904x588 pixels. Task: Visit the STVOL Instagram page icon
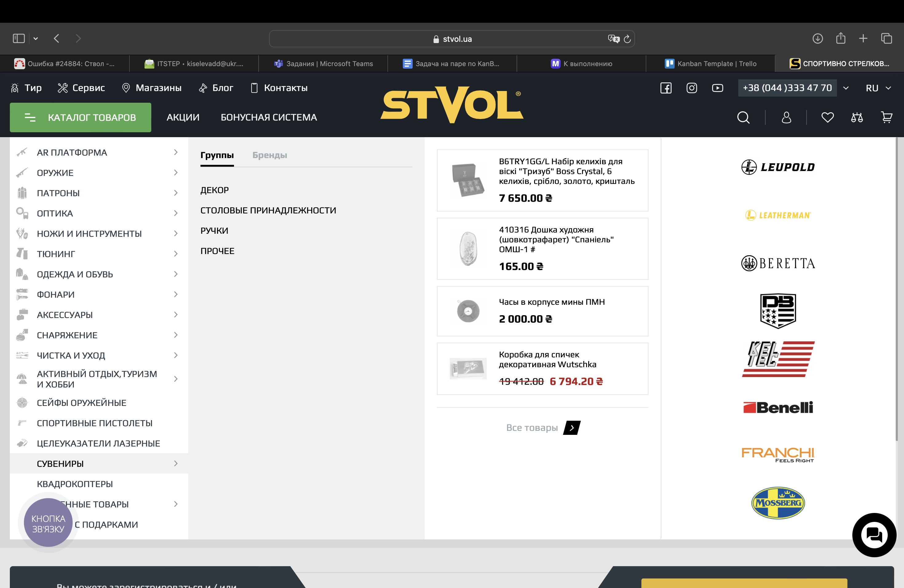[x=691, y=88]
